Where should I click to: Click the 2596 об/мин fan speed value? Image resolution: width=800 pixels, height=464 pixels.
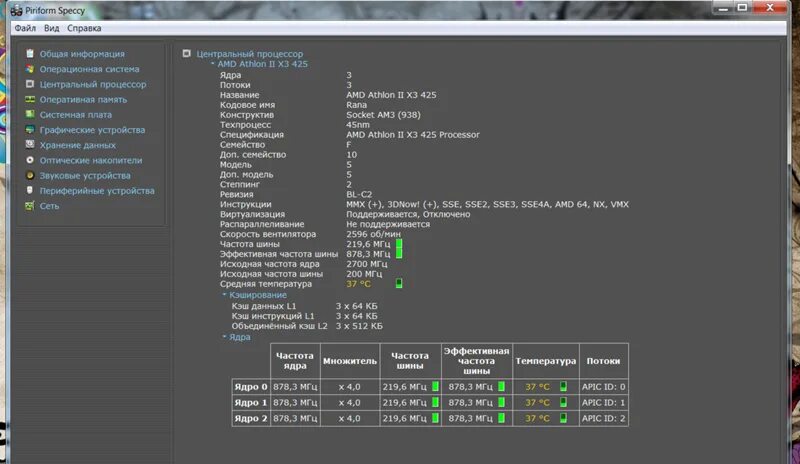[373, 234]
